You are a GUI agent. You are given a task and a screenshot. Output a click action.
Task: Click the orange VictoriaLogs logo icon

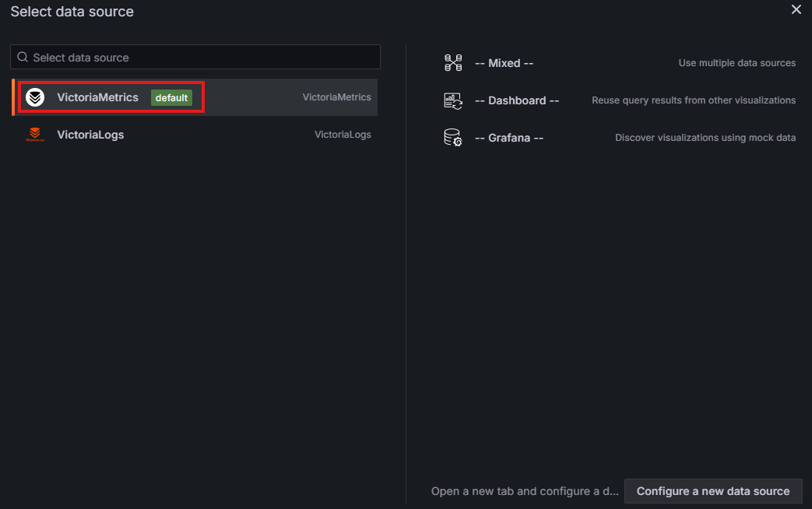35,135
